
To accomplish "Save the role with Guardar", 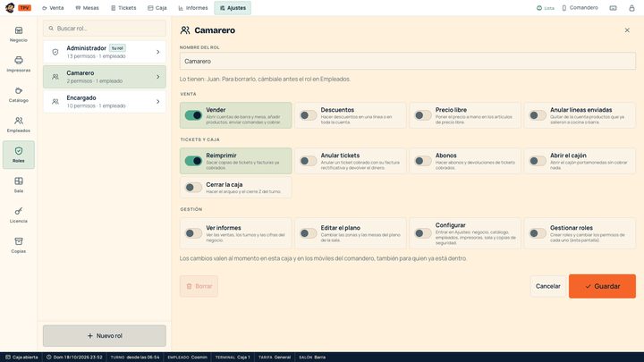I will click(602, 286).
